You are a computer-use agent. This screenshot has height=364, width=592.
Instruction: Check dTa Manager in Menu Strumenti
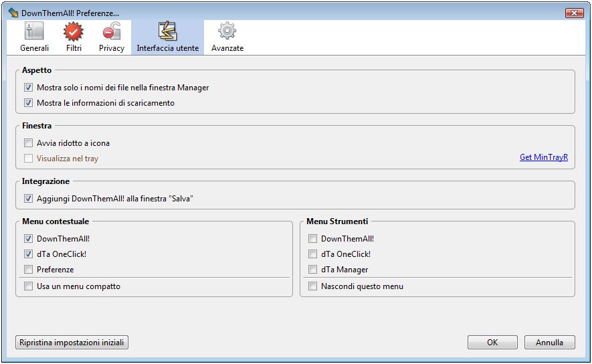312,270
